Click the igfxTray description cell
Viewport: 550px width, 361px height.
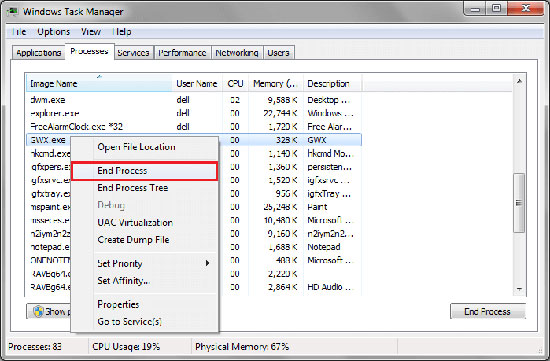329,194
